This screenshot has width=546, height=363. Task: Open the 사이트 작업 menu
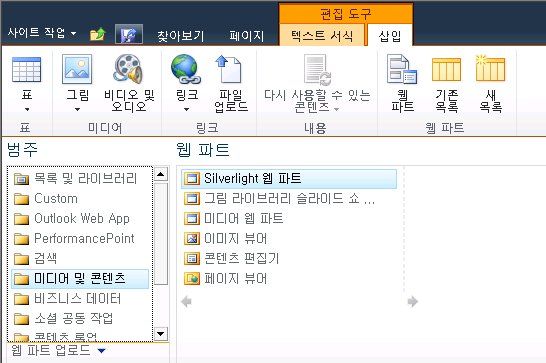pos(42,33)
